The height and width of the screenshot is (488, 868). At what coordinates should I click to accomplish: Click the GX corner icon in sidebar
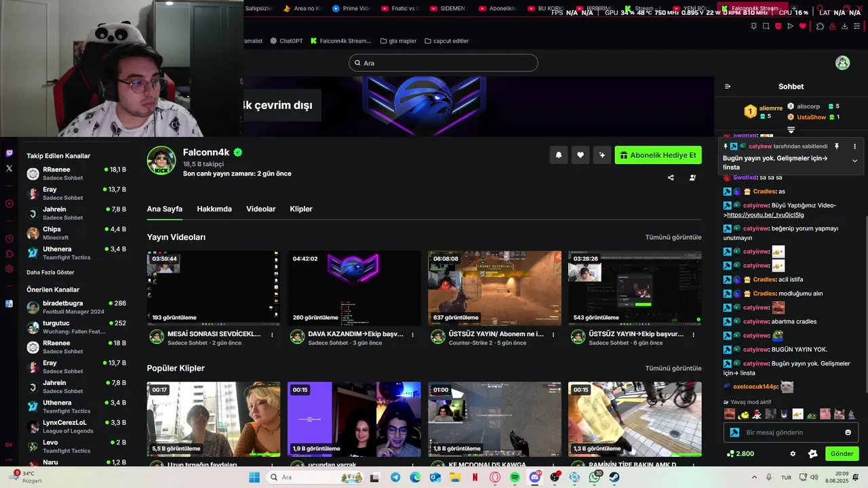9,445
